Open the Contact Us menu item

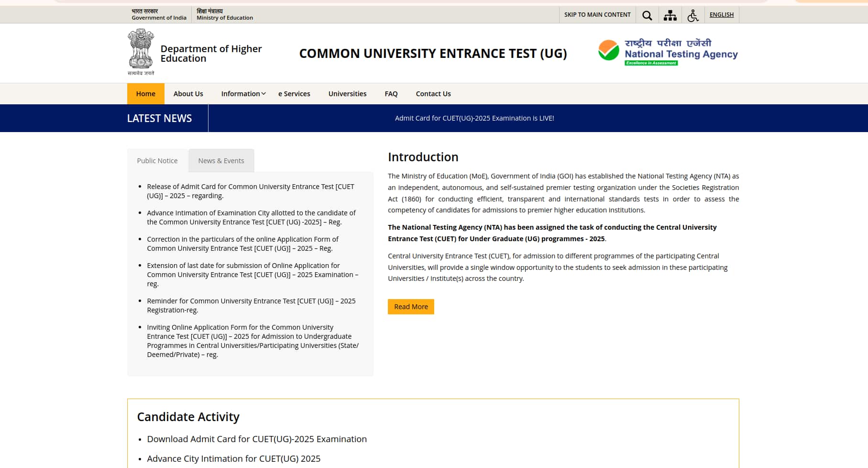(x=433, y=94)
